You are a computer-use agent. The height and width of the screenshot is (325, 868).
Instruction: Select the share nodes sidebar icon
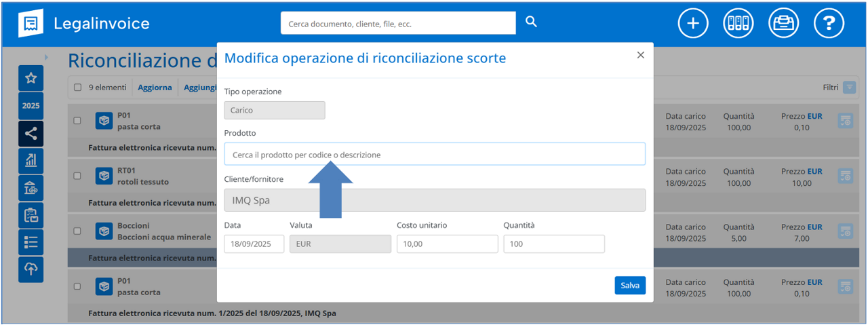tap(31, 133)
